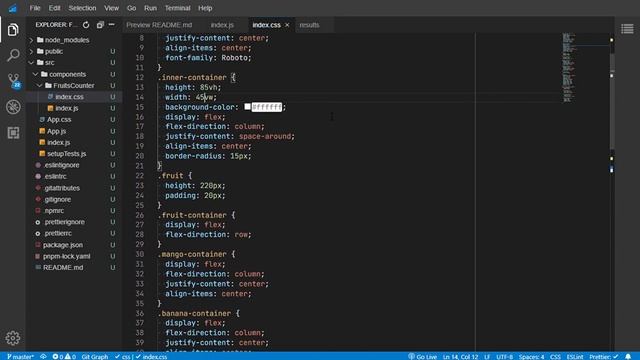640x360 pixels.
Task: Click the Prettier status item
Action: [604, 356]
